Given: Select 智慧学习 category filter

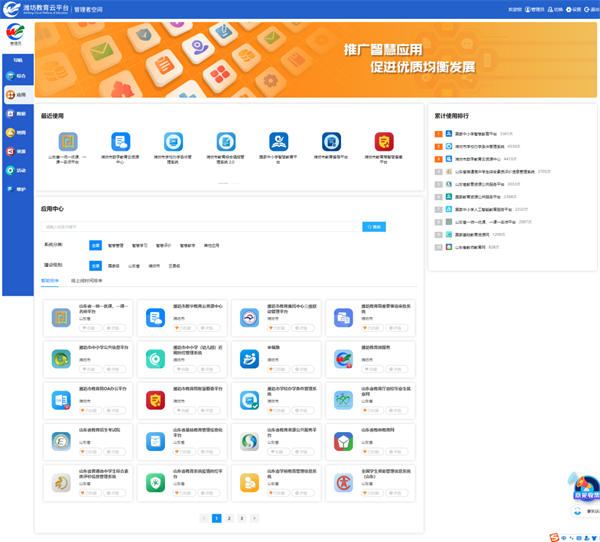Looking at the screenshot, I should [140, 245].
